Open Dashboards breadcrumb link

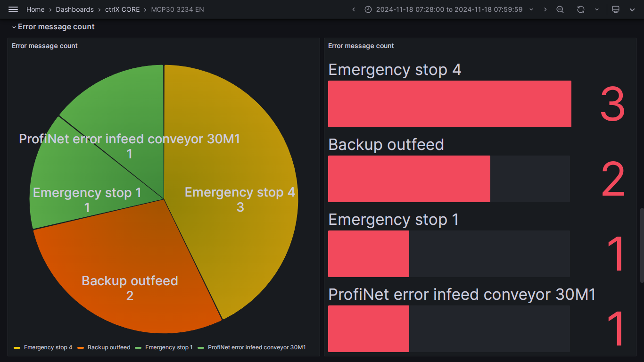(x=74, y=9)
